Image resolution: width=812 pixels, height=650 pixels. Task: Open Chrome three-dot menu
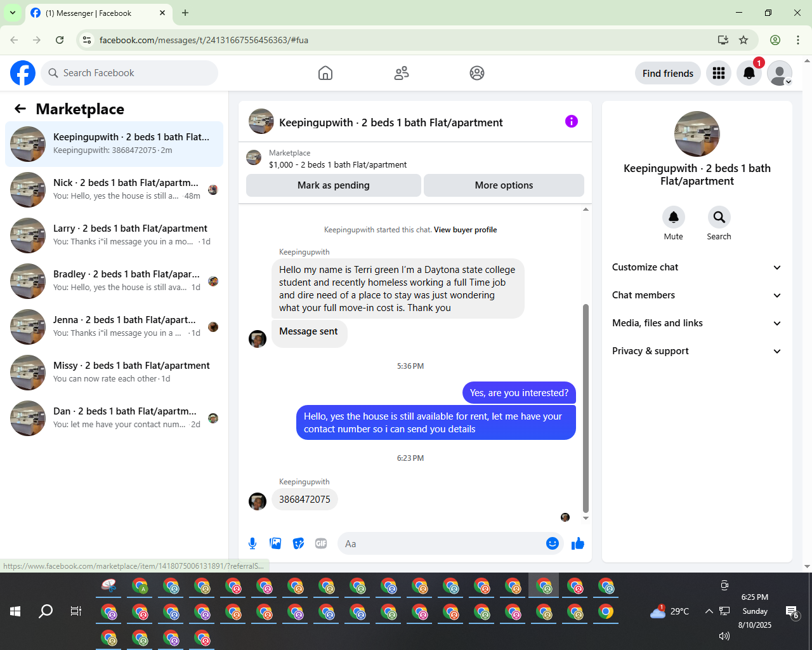[x=798, y=40]
